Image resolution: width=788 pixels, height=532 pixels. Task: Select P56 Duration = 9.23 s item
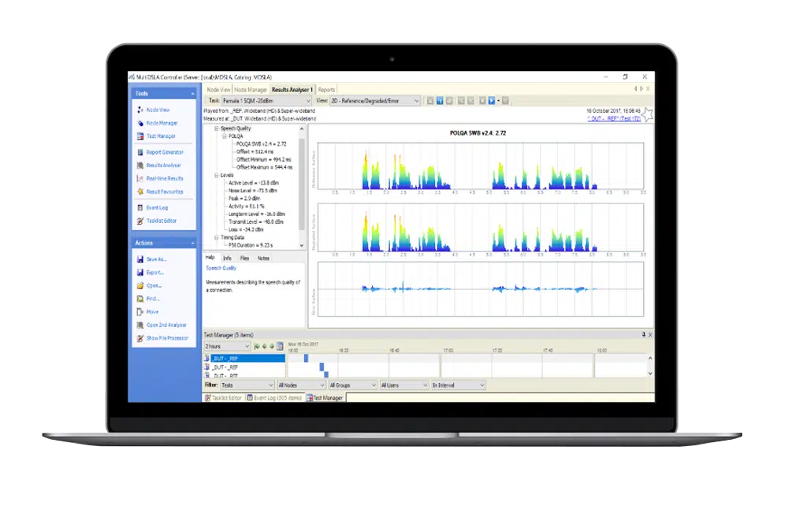point(251,245)
